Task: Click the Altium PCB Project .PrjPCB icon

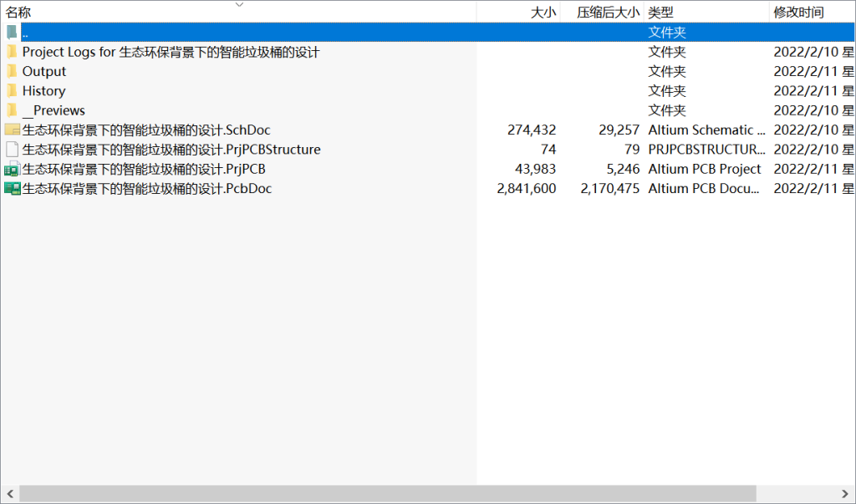Action: (12, 168)
